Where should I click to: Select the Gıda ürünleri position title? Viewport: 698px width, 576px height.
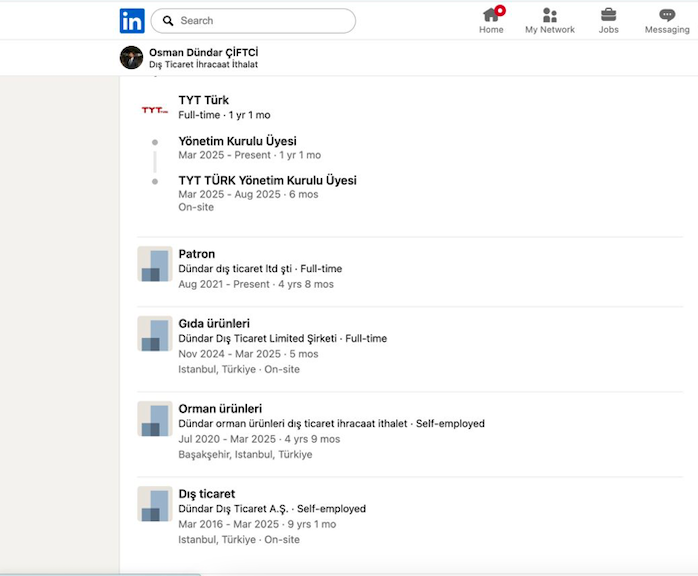coord(214,324)
